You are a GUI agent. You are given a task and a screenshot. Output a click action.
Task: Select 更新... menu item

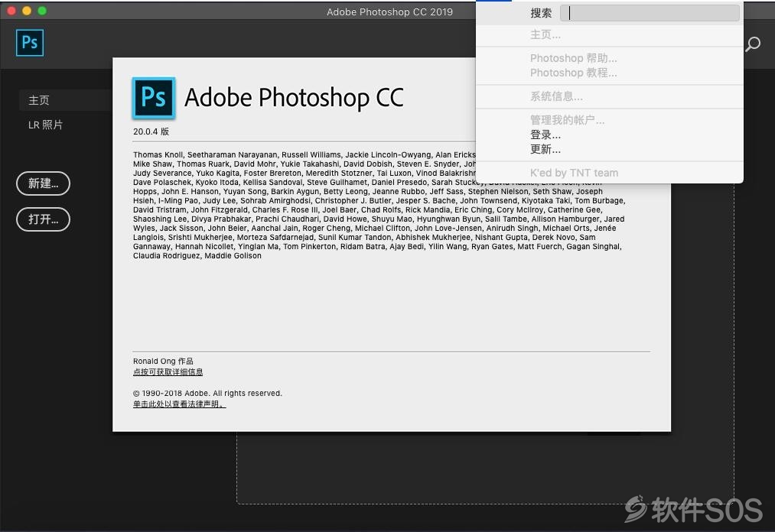click(610, 149)
